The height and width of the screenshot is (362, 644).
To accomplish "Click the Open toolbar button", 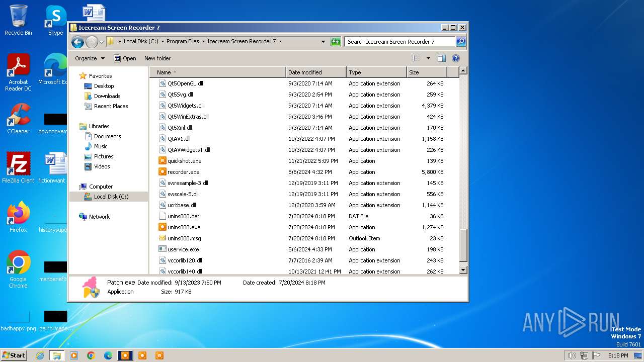I will (x=125, y=58).
